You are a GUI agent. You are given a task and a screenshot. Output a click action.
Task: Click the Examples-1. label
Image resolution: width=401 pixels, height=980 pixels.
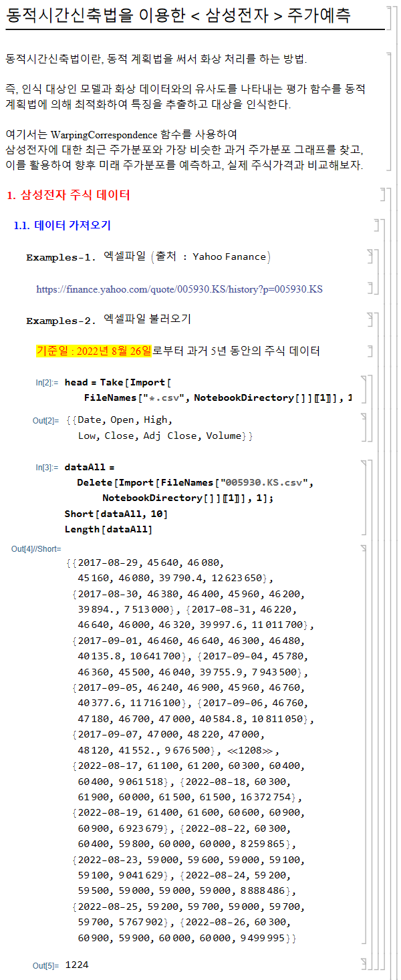tap(61, 257)
